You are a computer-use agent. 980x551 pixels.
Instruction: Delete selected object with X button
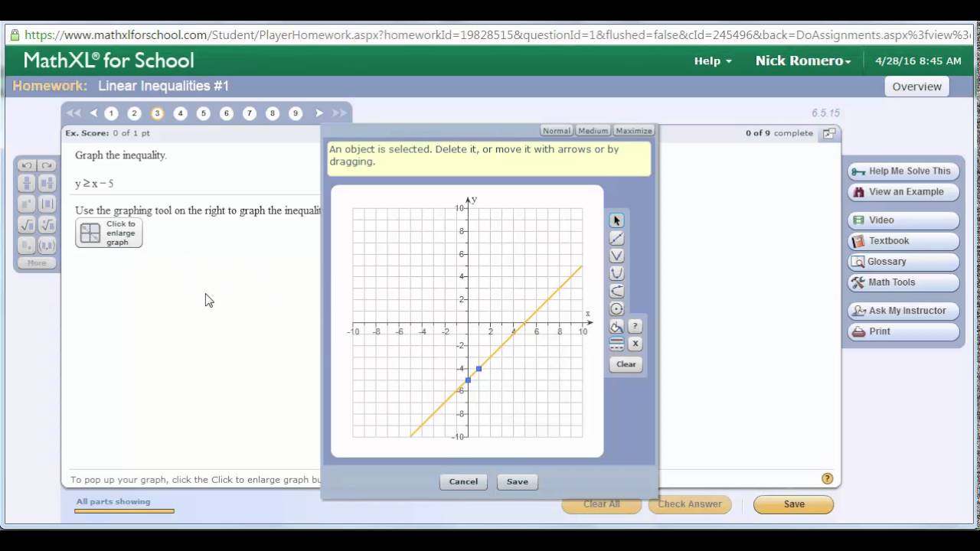(635, 344)
